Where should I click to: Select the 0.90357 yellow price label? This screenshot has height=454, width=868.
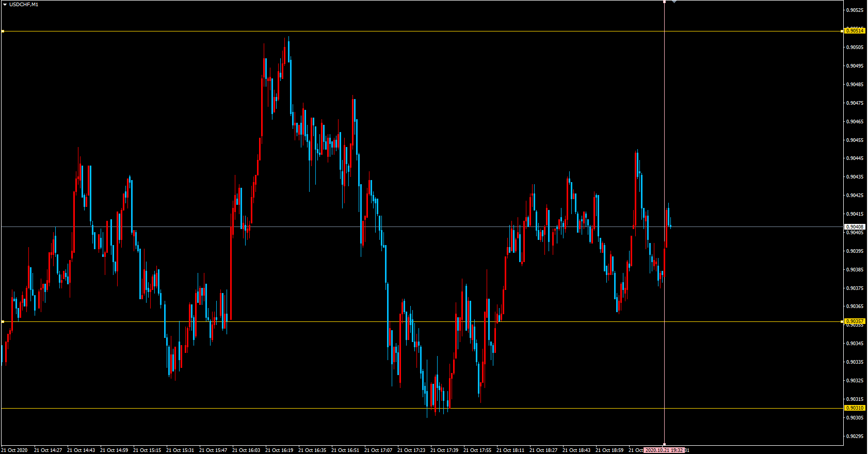855,321
